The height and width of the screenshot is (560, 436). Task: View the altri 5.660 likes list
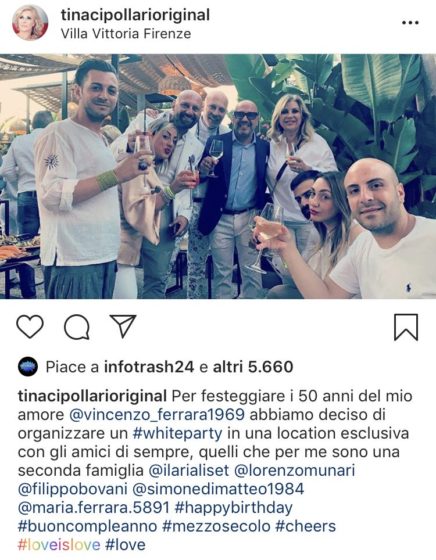pyautogui.click(x=253, y=367)
